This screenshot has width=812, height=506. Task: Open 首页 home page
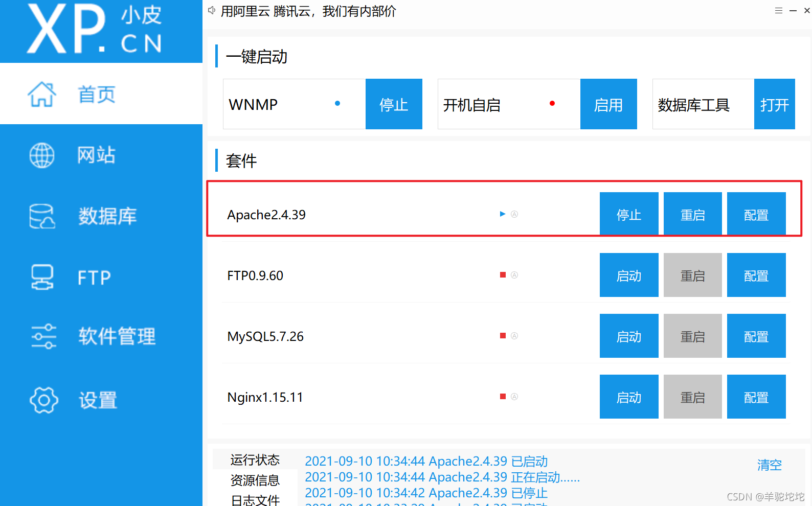101,94
